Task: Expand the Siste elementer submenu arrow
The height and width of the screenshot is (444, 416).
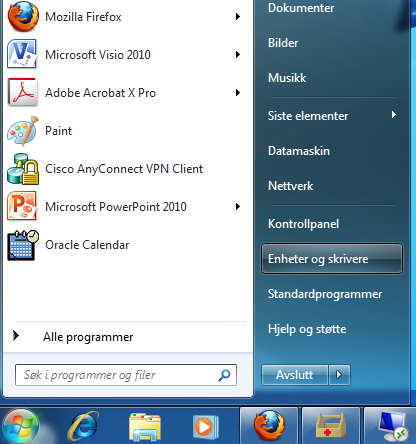Action: coord(394,115)
